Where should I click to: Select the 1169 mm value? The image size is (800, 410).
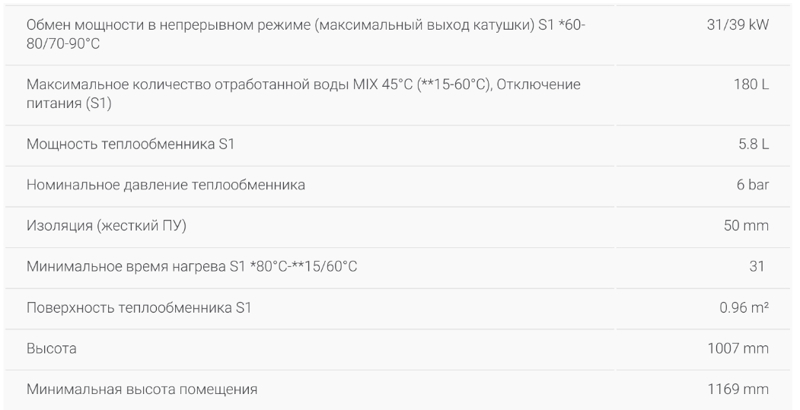pos(738,389)
